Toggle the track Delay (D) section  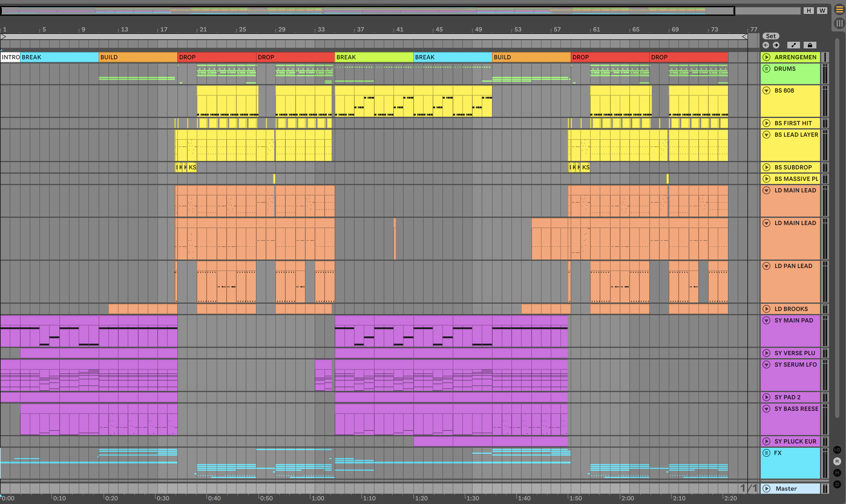837,484
